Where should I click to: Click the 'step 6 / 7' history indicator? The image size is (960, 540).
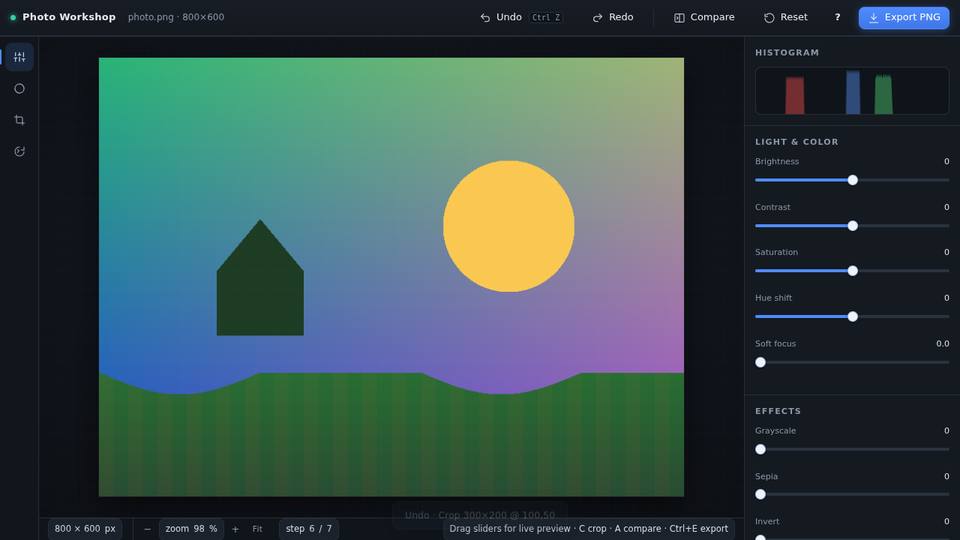309,529
